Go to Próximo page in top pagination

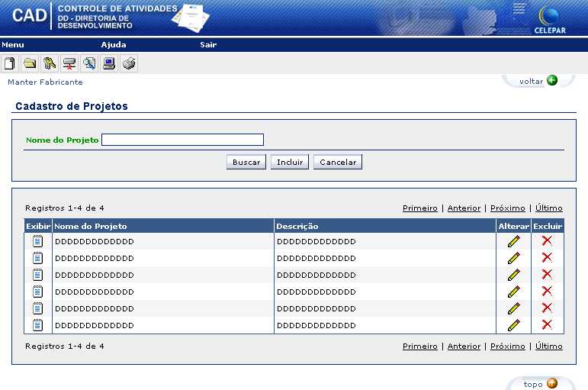507,208
